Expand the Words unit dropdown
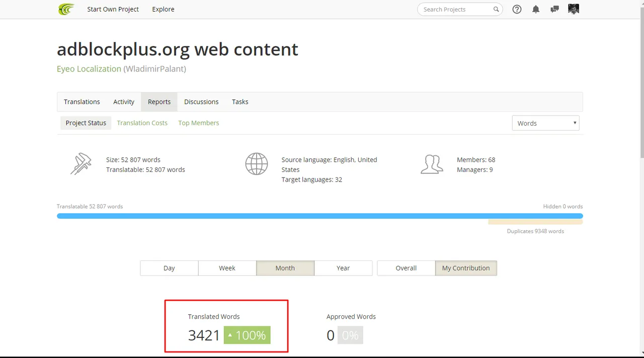Image resolution: width=644 pixels, height=358 pixels. [545, 123]
